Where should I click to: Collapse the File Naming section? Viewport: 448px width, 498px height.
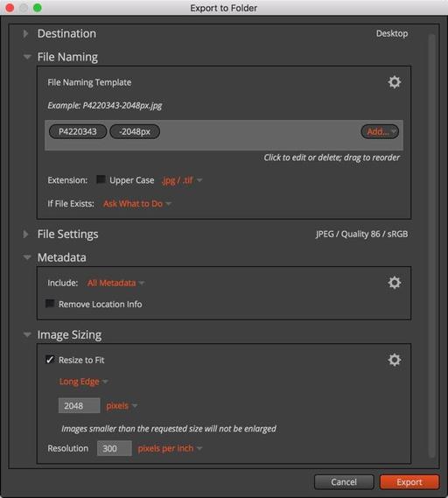(x=27, y=57)
